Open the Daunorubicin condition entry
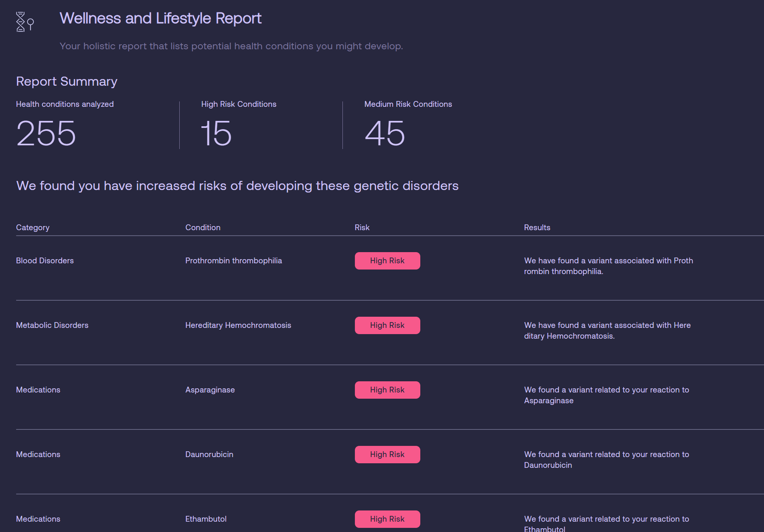 point(209,455)
